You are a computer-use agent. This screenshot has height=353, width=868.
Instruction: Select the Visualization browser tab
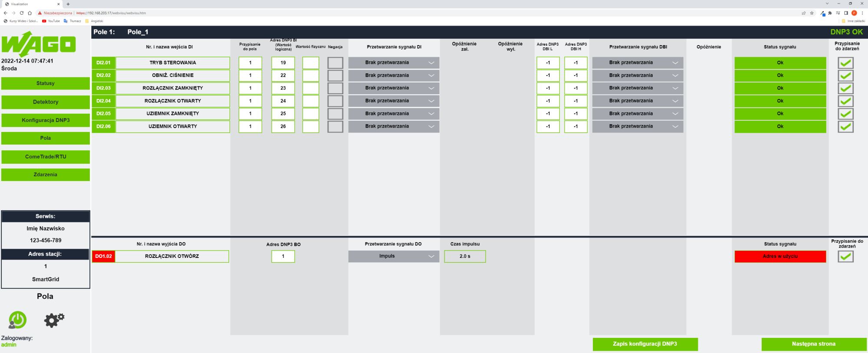coord(32,4)
